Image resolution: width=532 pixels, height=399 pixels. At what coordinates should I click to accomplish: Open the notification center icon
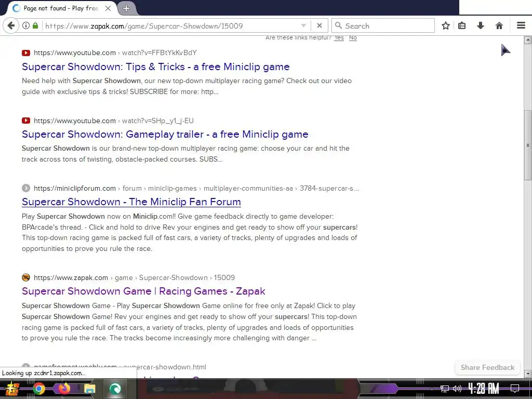(x=515, y=389)
